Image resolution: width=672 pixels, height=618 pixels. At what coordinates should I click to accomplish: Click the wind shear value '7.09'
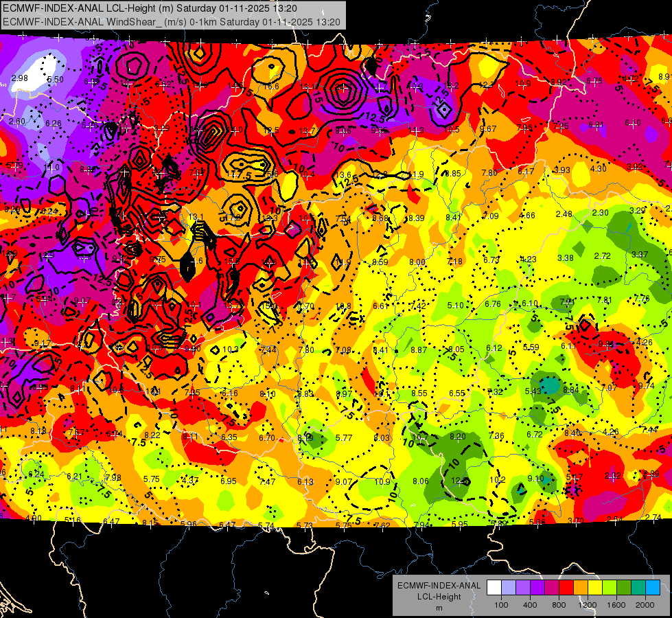pyautogui.click(x=490, y=216)
